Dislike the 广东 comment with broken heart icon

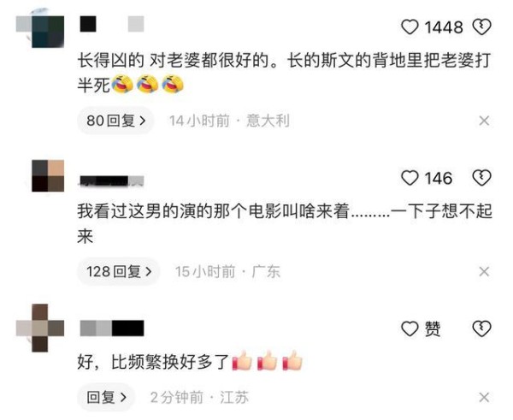482,178
